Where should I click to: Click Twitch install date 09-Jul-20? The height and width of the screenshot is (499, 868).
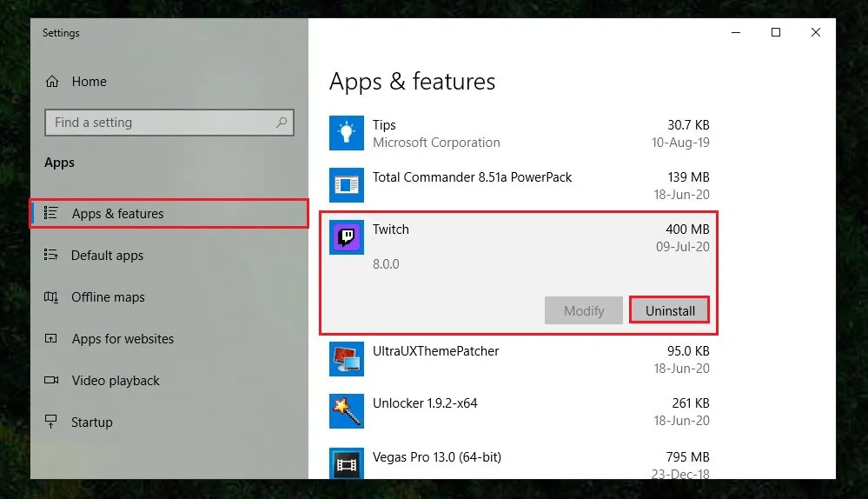point(683,246)
